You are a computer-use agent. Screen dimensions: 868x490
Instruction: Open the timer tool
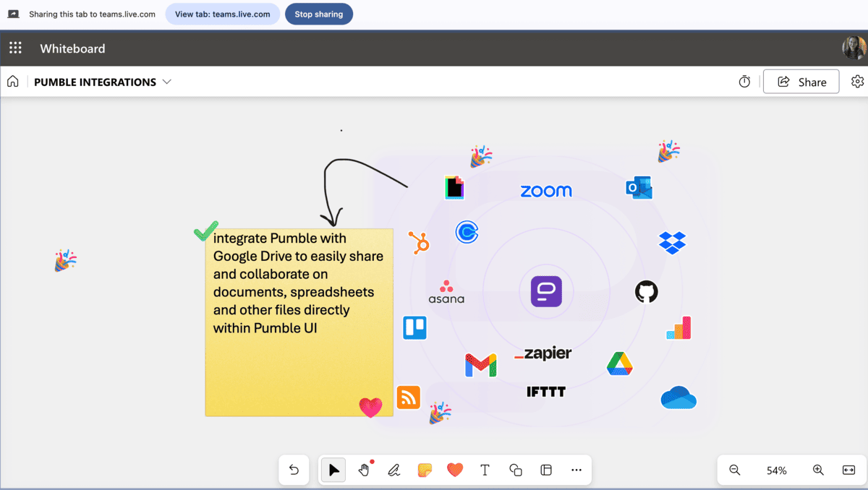(744, 82)
